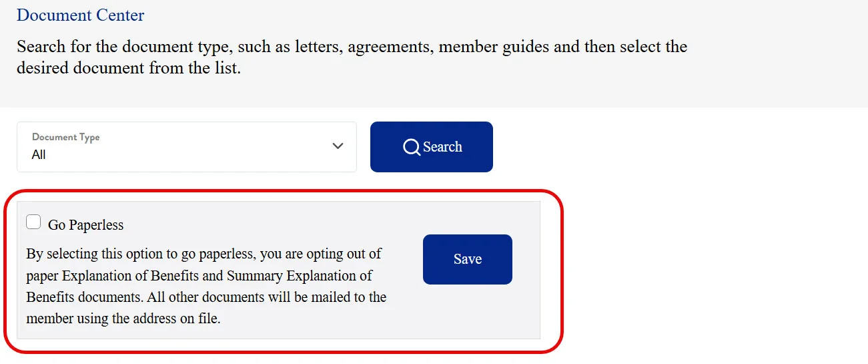
Task: Click the Go Paperless label text
Action: pyautogui.click(x=85, y=225)
